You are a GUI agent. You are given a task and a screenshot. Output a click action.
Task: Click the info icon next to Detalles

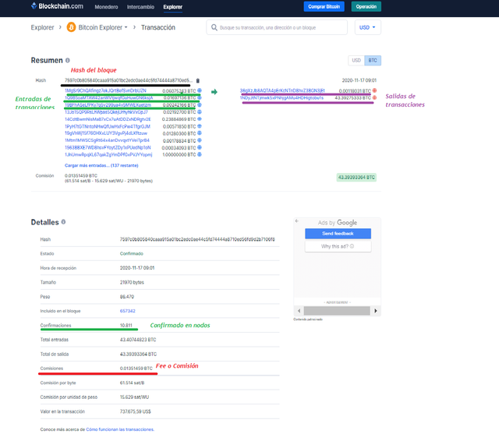click(63, 222)
